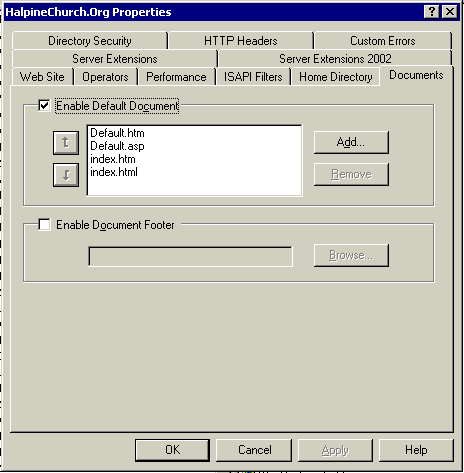Select Default.asp in the list
This screenshot has width=464, height=473.
click(x=117, y=146)
